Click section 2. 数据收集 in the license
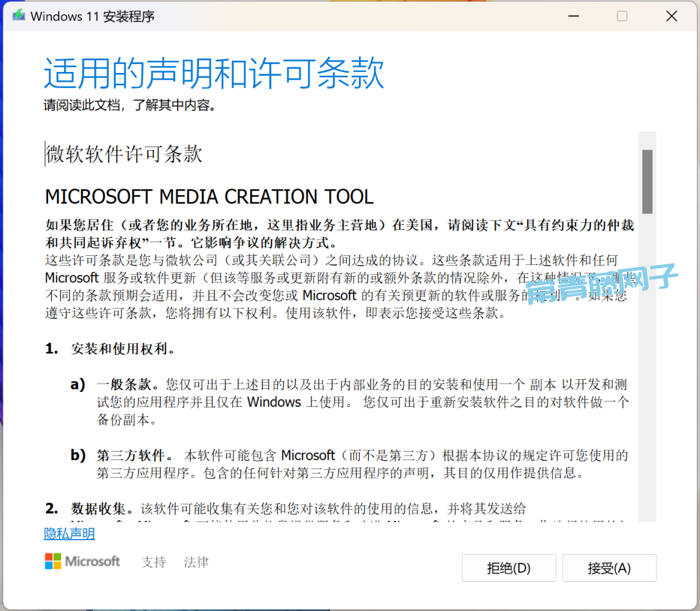Image resolution: width=700 pixels, height=611 pixels. coord(102,508)
